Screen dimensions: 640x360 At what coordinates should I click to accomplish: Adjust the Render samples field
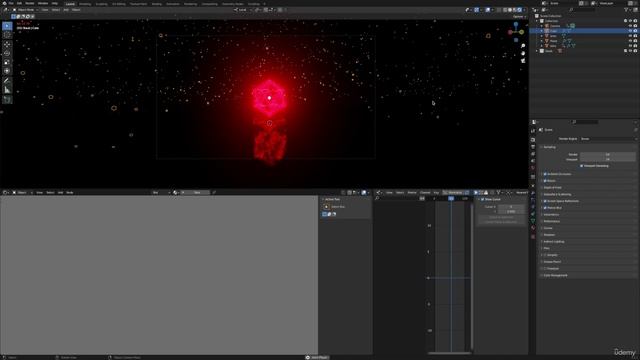(x=608, y=155)
